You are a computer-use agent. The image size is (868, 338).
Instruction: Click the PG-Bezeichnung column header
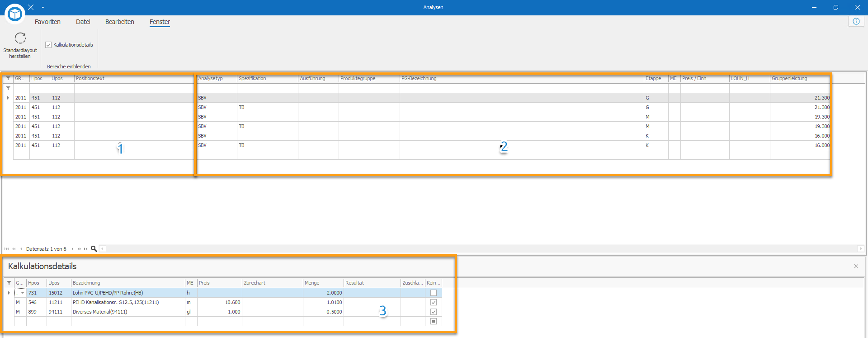(522, 78)
